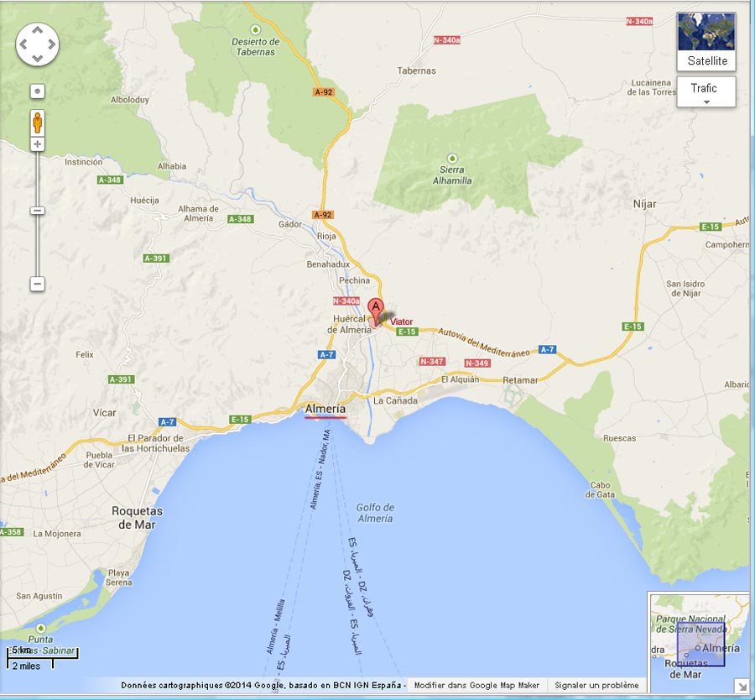Pan the map south with the down arrow
Screen dimensions: 755x700
pos(37,58)
